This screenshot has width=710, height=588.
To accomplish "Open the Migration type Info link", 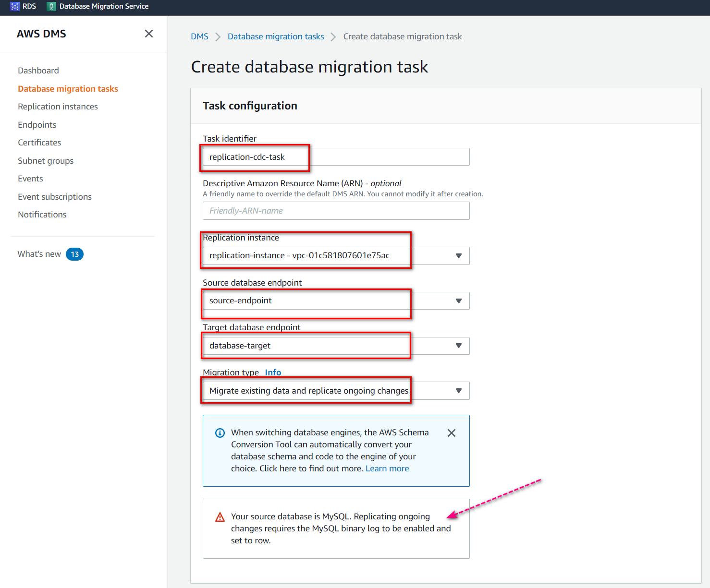I will pos(273,372).
